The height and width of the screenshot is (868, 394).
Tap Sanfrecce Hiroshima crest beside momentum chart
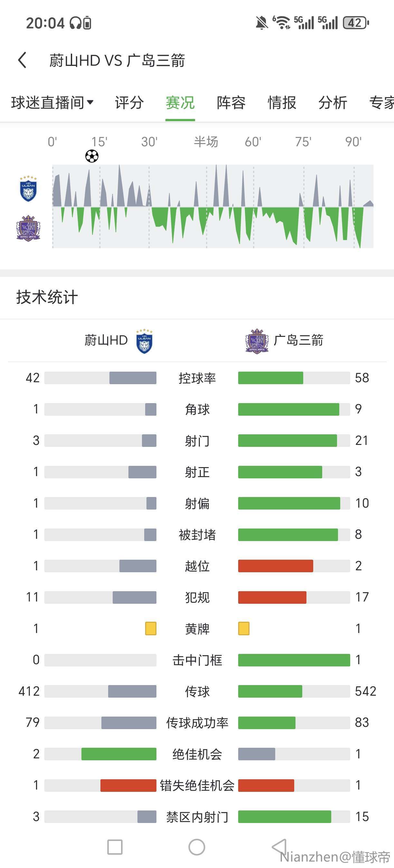click(28, 228)
